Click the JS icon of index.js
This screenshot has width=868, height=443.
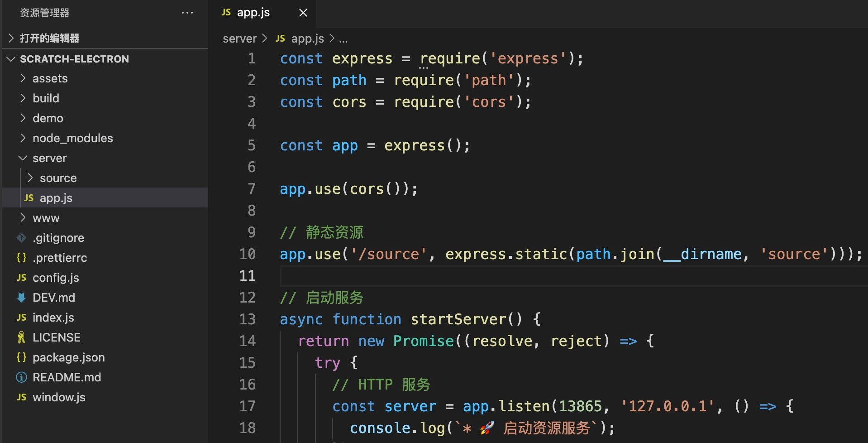[21, 318]
